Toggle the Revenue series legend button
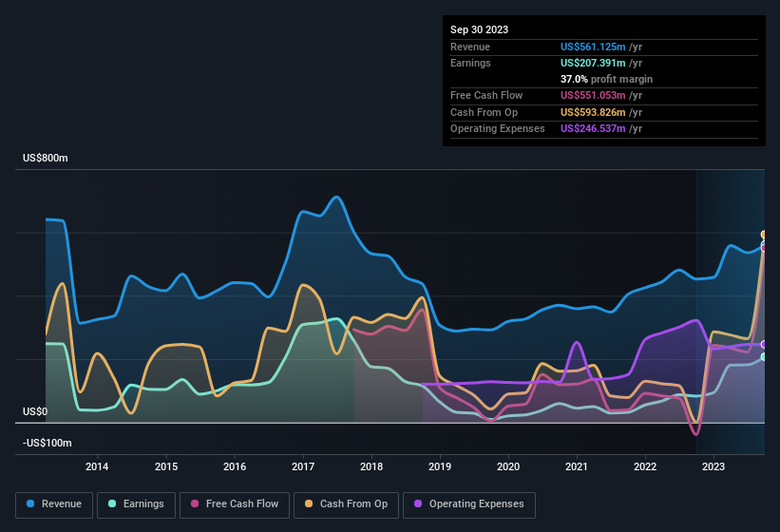Image resolution: width=780 pixels, height=532 pixels. point(54,504)
